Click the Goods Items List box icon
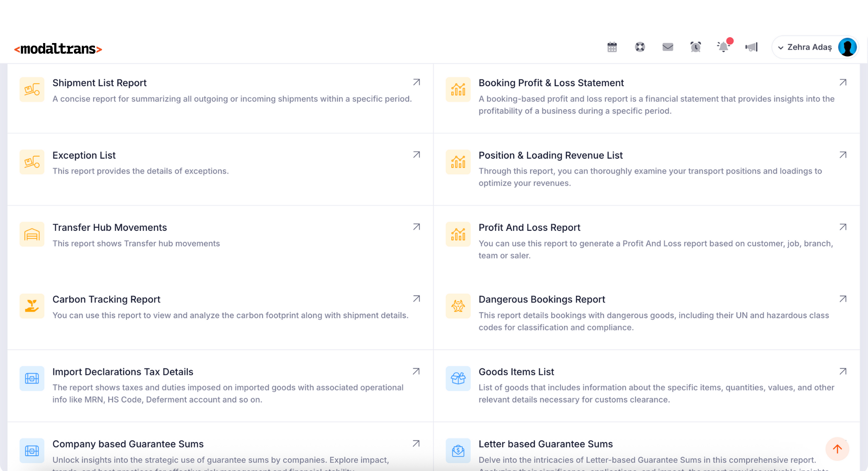This screenshot has height=471, width=868. [x=458, y=379]
